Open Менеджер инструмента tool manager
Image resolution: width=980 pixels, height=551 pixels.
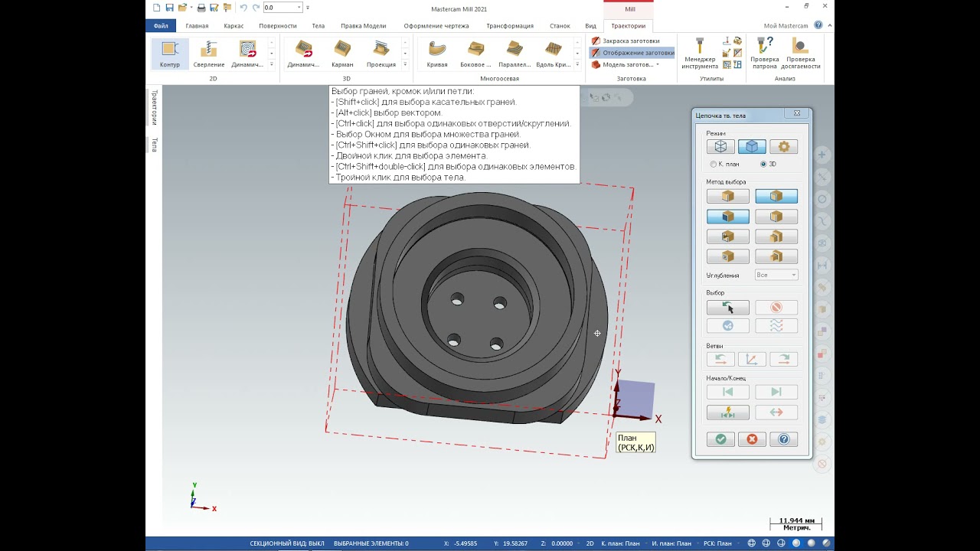(x=700, y=53)
